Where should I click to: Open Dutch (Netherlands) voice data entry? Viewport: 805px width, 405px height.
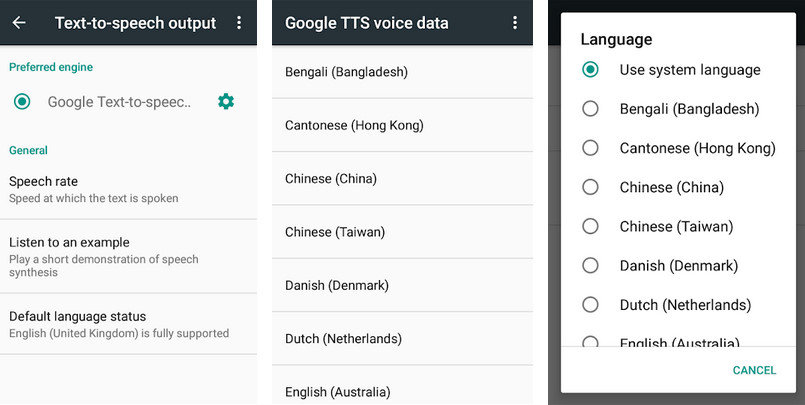(402, 339)
